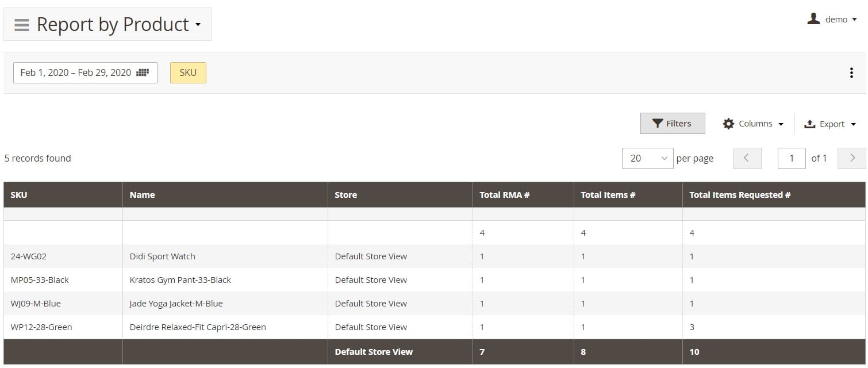Image resolution: width=868 pixels, height=368 pixels.
Task: Open the Feb 1, 2020 – Feb 29, 2020 date range
Action: (85, 72)
